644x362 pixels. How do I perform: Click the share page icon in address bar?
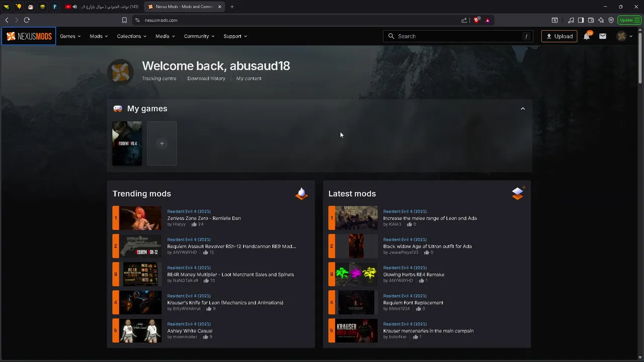464,20
